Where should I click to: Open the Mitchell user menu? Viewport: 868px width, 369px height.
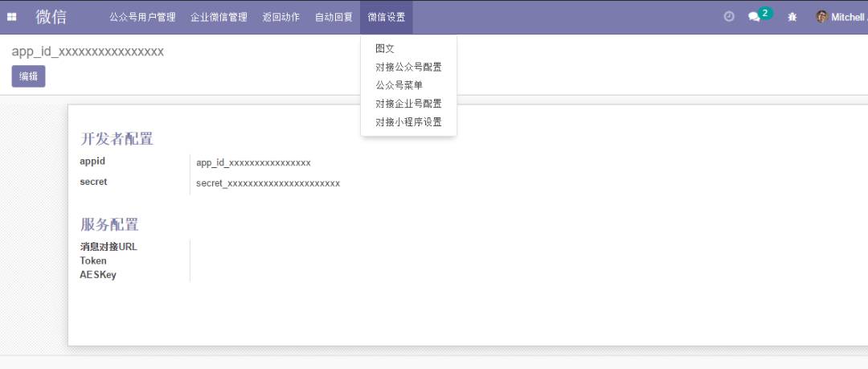coord(841,17)
